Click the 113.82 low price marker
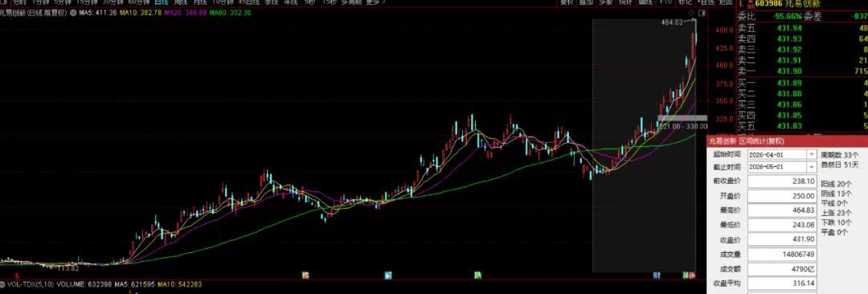868x294 pixels. 68,268
